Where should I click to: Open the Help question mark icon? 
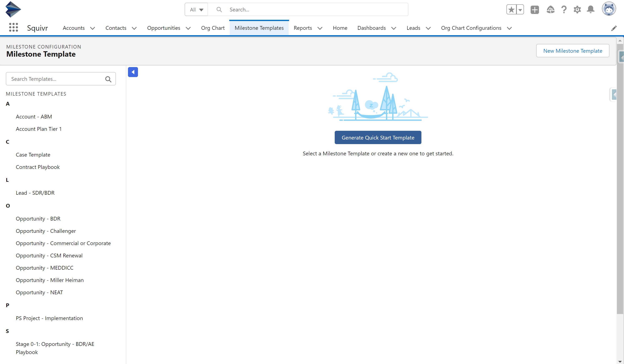564,10
